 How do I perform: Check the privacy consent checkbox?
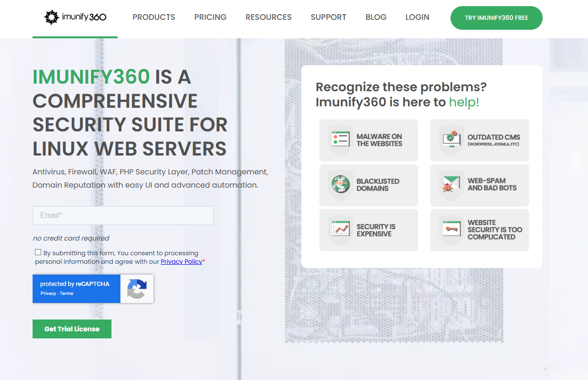click(x=38, y=252)
